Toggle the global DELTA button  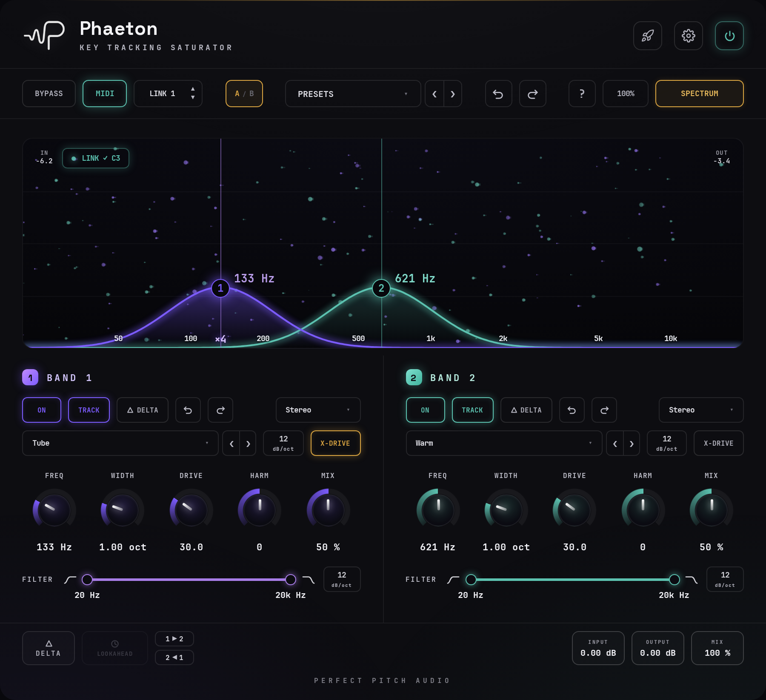tap(49, 648)
